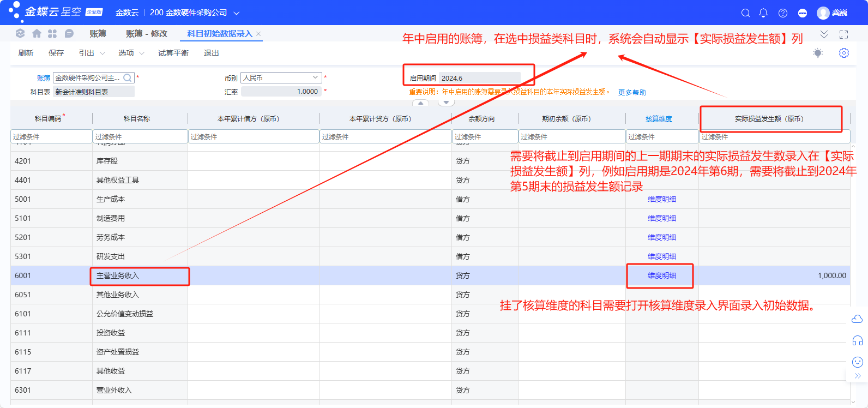Viewport: 868px width, 408px height.
Task: Expand the 引出 export dropdown
Action: pyautogui.click(x=92, y=53)
